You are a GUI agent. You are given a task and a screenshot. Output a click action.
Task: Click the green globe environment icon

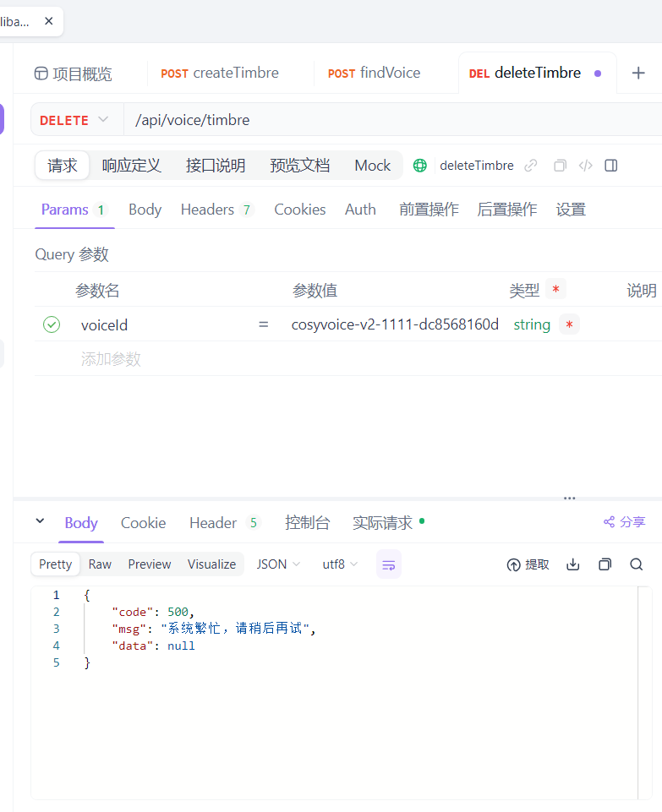coord(419,166)
